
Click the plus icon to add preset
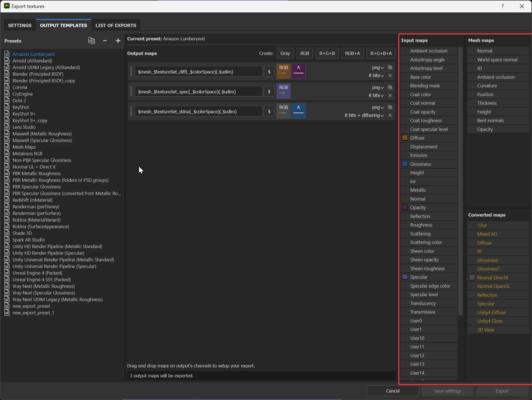point(118,41)
